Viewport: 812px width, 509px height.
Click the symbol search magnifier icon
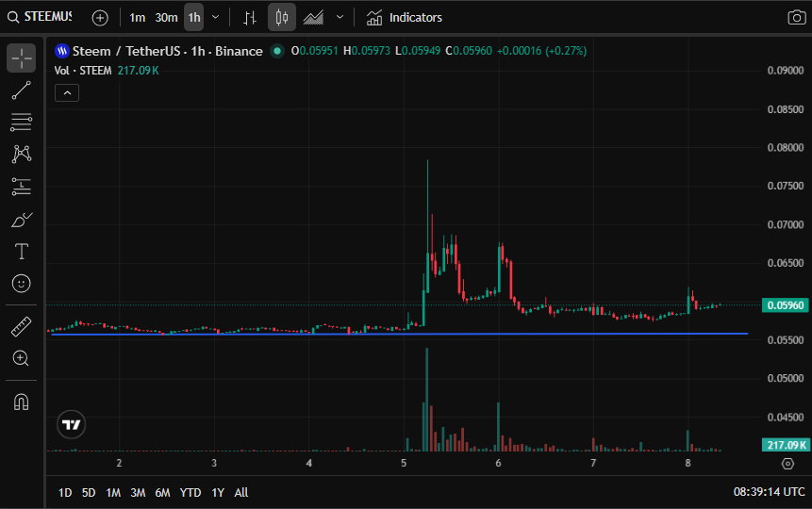[13, 18]
